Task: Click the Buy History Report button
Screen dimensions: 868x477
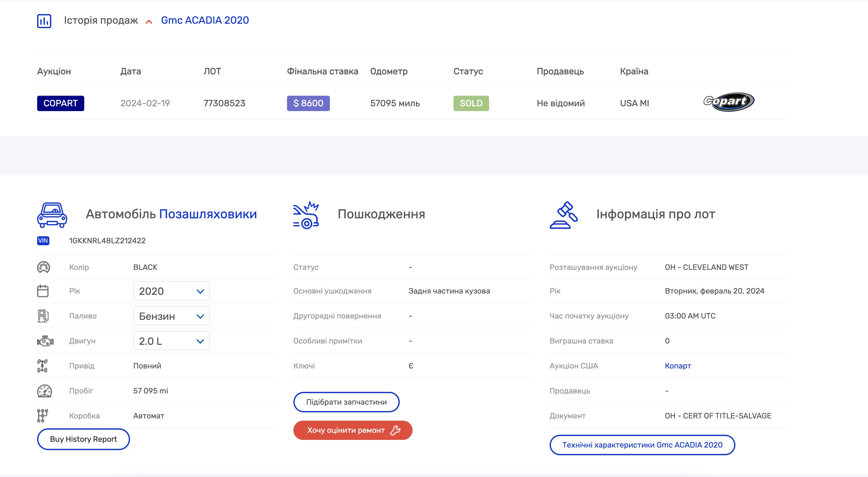Action: [83, 439]
